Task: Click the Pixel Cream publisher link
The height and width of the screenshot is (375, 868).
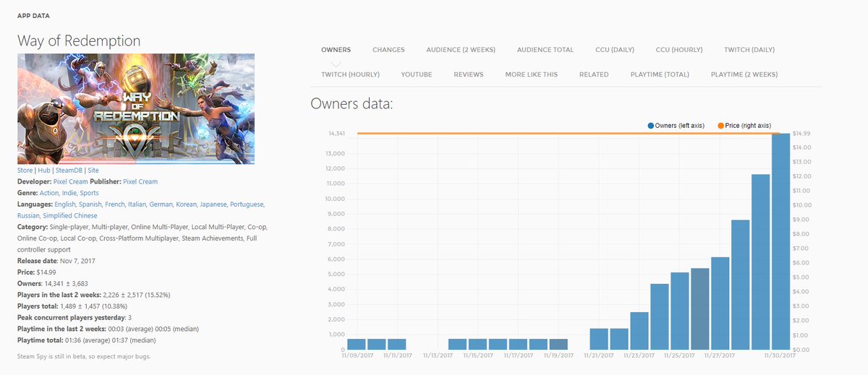Action: click(140, 181)
